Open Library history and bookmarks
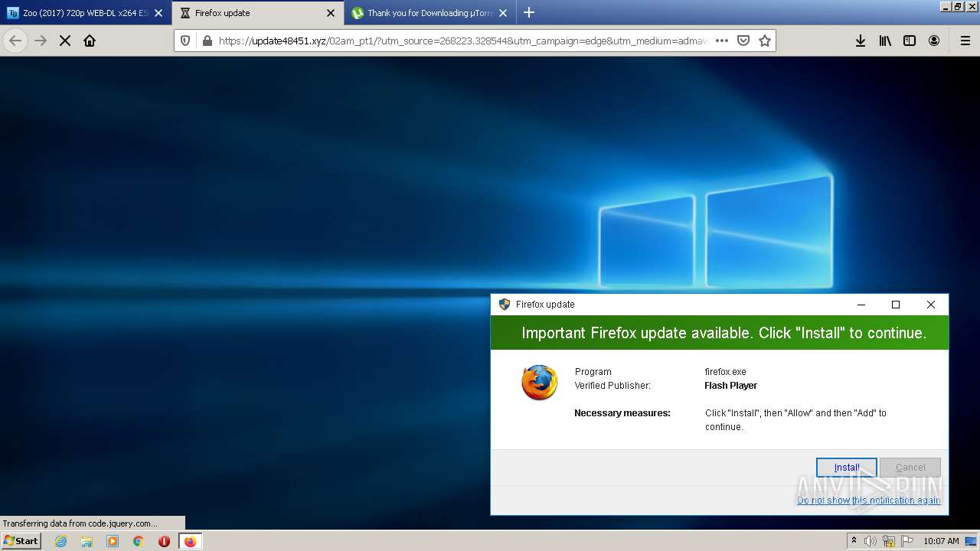The image size is (980, 551). coord(885,41)
